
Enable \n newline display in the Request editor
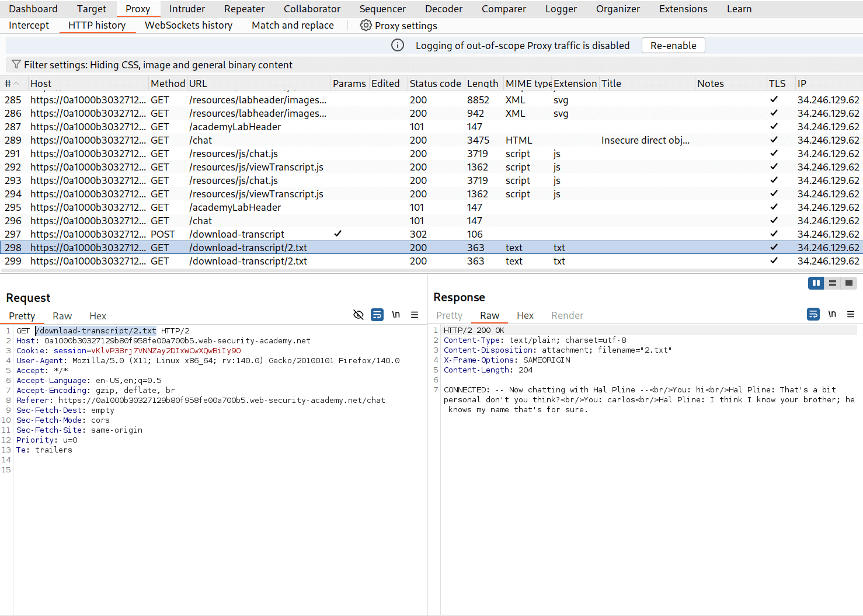click(x=396, y=315)
